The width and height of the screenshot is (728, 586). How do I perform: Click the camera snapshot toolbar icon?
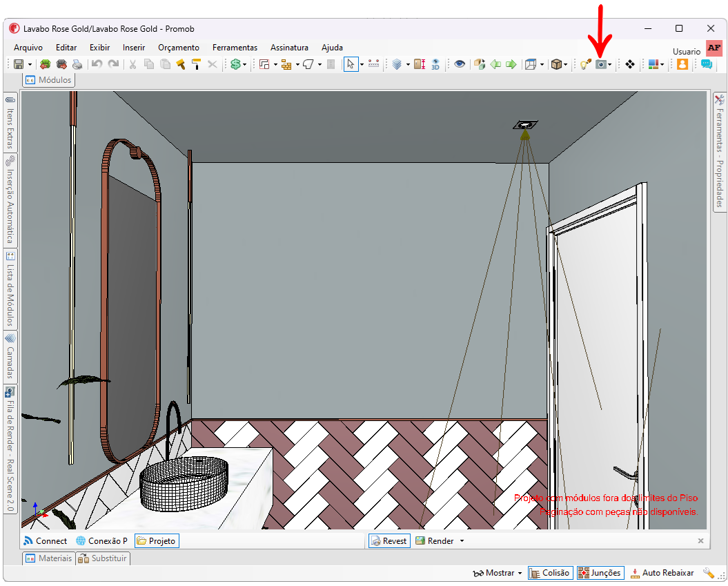click(x=601, y=65)
